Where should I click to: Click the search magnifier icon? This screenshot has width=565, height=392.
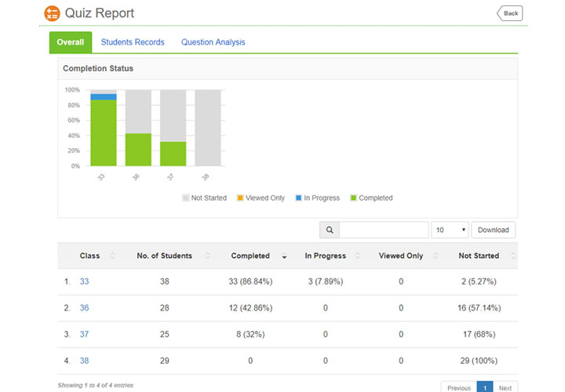[x=330, y=230]
